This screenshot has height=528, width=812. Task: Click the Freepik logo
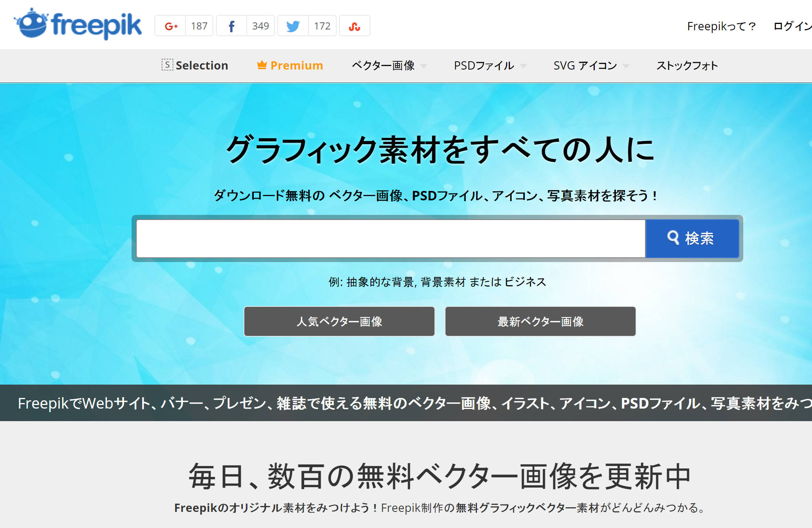(78, 25)
